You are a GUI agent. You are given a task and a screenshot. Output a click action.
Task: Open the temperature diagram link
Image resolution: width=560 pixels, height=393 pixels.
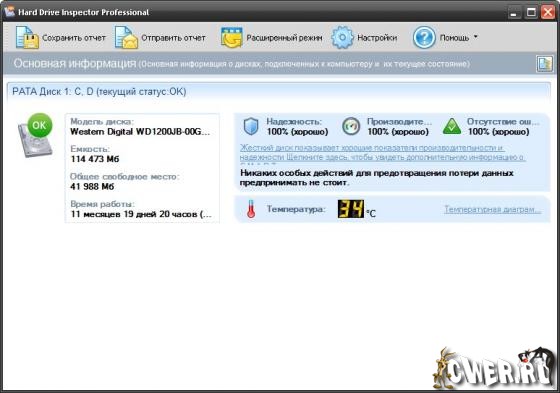click(x=492, y=209)
